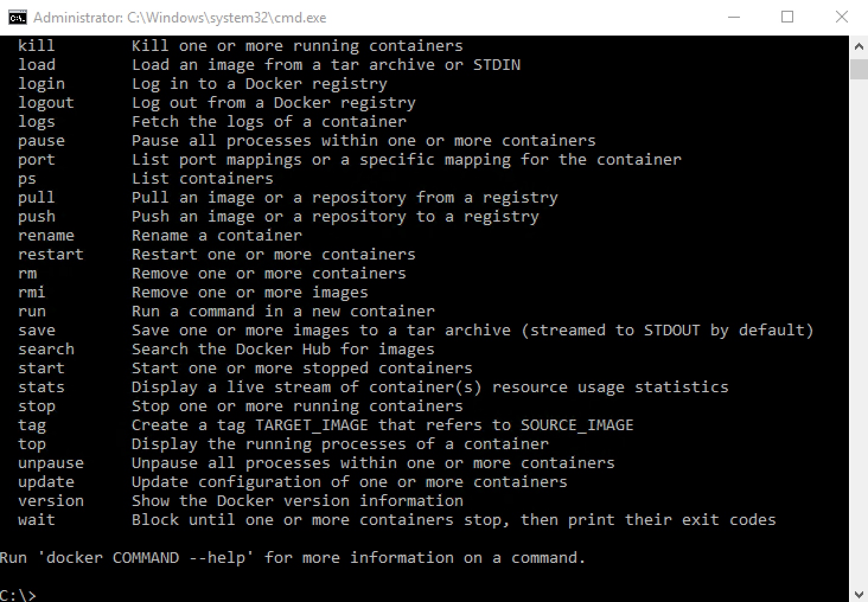
Task: Click the 'List containers' description
Action: tap(202, 178)
